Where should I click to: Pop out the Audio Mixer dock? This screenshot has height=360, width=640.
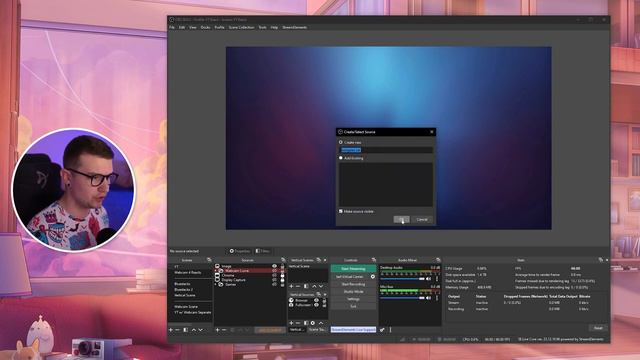438,260
